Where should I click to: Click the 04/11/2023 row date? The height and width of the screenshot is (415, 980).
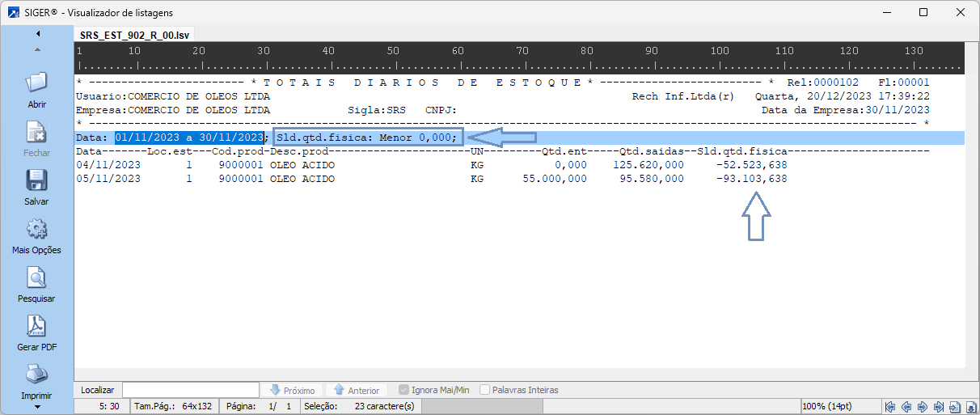(x=108, y=165)
